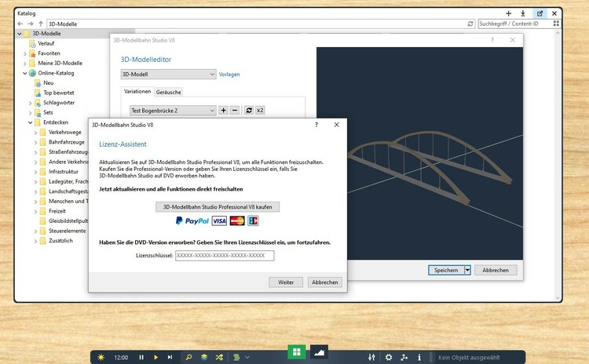
Task: Click the pop-out window icon in Katalog header
Action: [x=540, y=13]
